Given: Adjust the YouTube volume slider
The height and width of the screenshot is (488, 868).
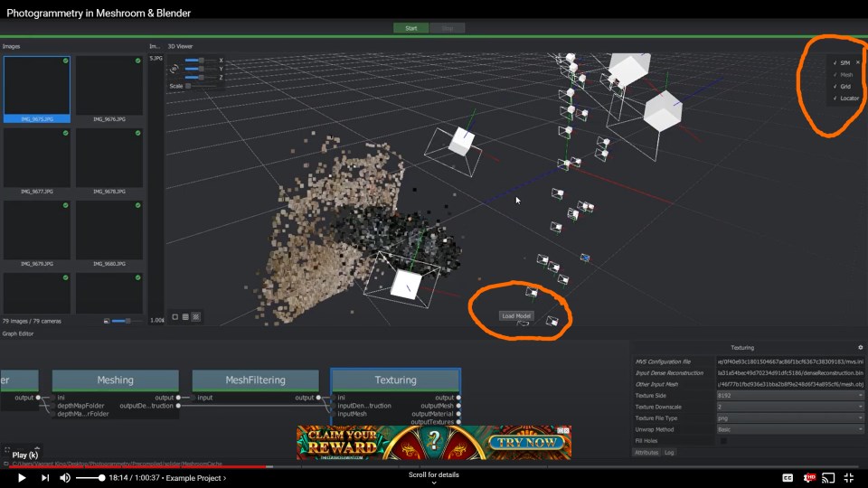Looking at the screenshot, I should click(90, 477).
